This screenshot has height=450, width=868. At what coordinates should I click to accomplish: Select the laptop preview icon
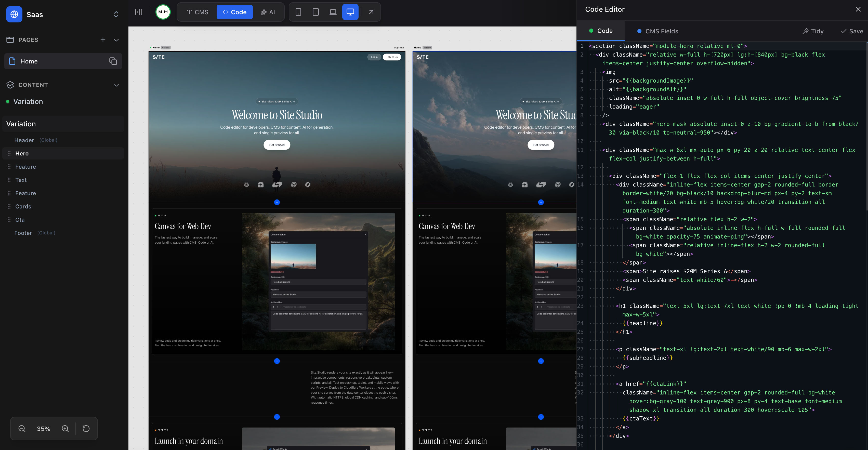click(x=333, y=12)
